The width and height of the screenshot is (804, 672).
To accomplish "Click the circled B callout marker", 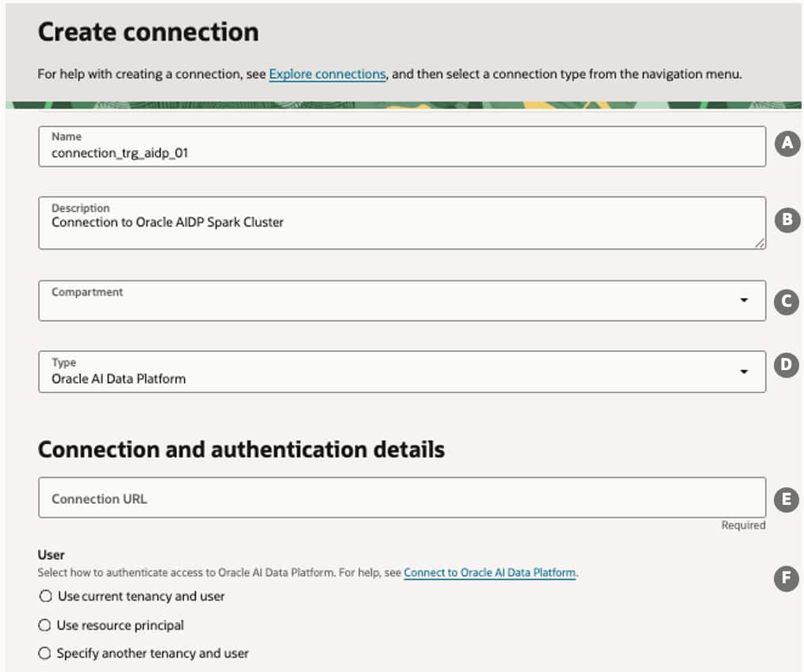I will (x=786, y=220).
